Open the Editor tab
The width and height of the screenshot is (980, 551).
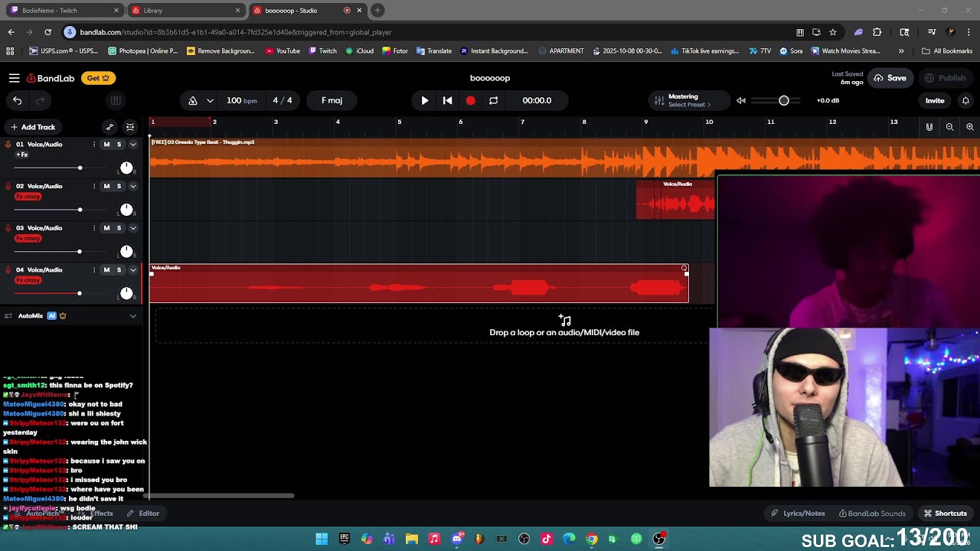coord(143,514)
